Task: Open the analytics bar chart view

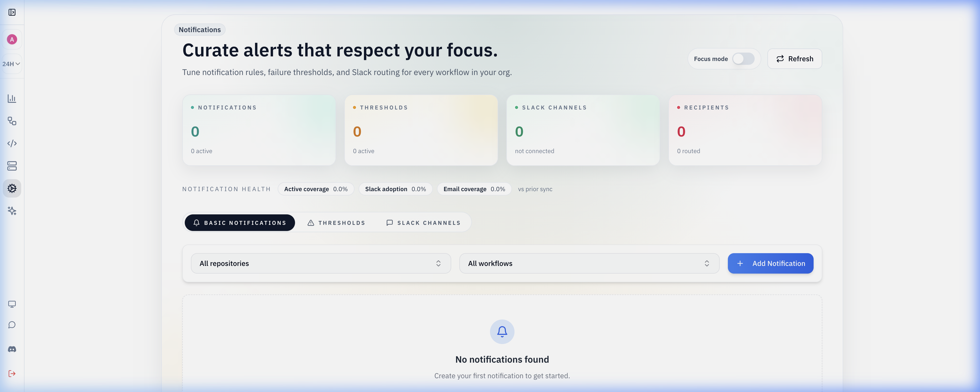Action: click(x=12, y=98)
